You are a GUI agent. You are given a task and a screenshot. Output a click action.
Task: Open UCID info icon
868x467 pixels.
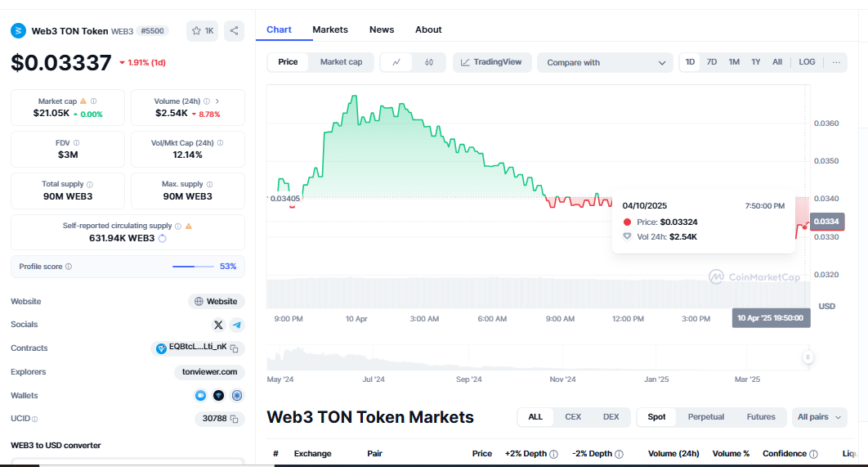tap(35, 420)
